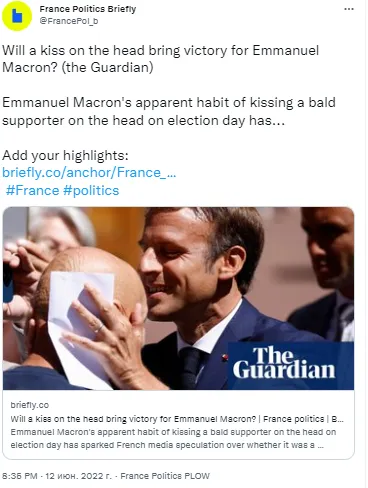This screenshot has height=488, width=368.
Task: Follow the briefly.co/anchor/France_ link
Action: tap(89, 173)
